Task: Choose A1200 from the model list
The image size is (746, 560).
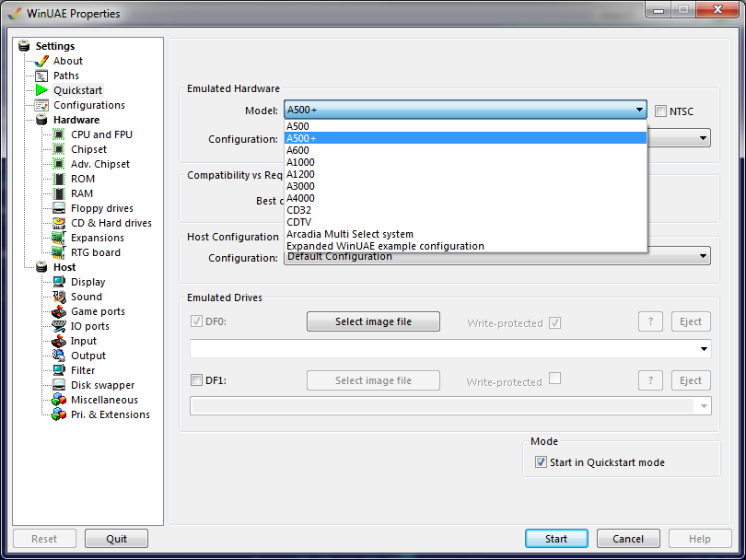Action: click(x=465, y=174)
